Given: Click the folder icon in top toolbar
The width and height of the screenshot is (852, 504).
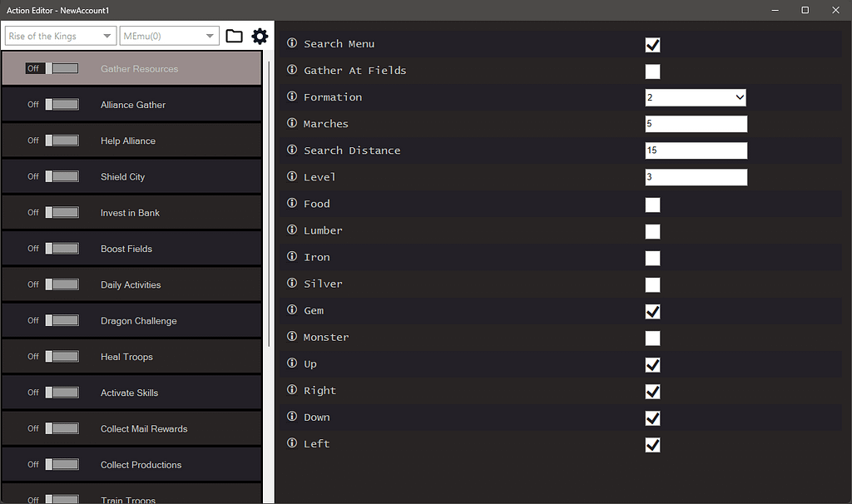Looking at the screenshot, I should (234, 36).
